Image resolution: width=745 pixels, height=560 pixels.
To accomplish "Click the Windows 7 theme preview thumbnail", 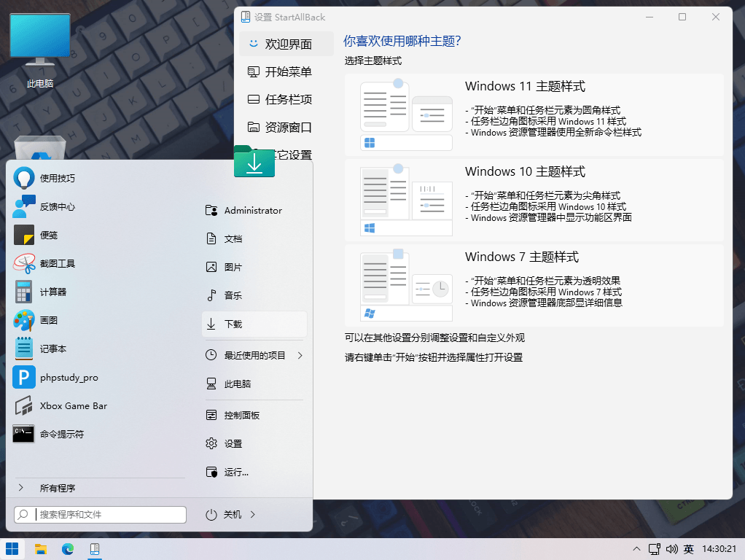I will coord(406,285).
